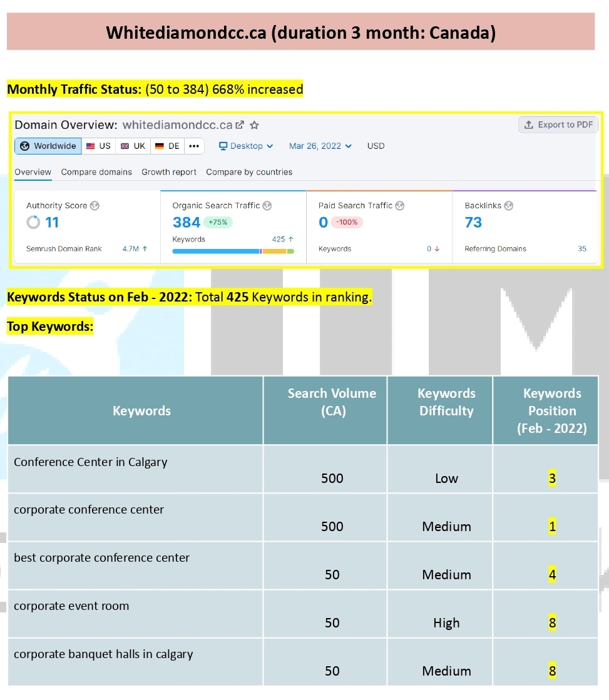Image resolution: width=609 pixels, height=700 pixels.
Task: Click position 3 for Conference Center in Calgary
Action: click(x=552, y=478)
